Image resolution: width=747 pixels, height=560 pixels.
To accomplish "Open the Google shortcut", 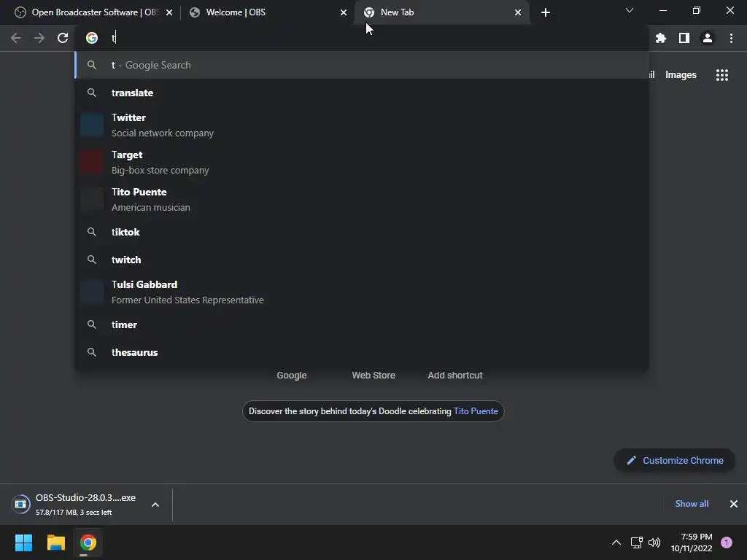I will click(x=292, y=376).
